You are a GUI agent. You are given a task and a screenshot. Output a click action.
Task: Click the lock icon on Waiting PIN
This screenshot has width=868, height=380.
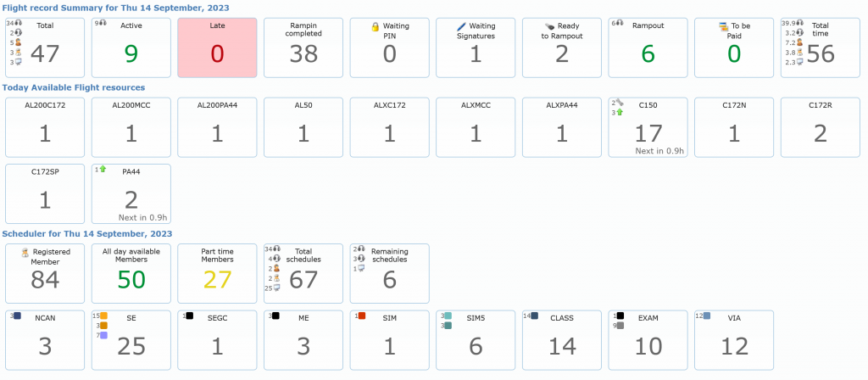375,27
